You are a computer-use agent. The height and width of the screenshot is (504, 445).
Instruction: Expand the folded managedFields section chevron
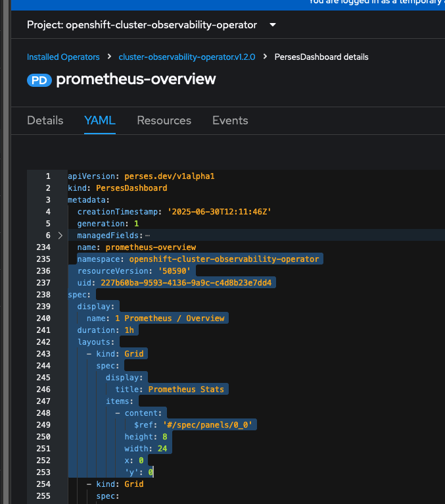tap(60, 236)
